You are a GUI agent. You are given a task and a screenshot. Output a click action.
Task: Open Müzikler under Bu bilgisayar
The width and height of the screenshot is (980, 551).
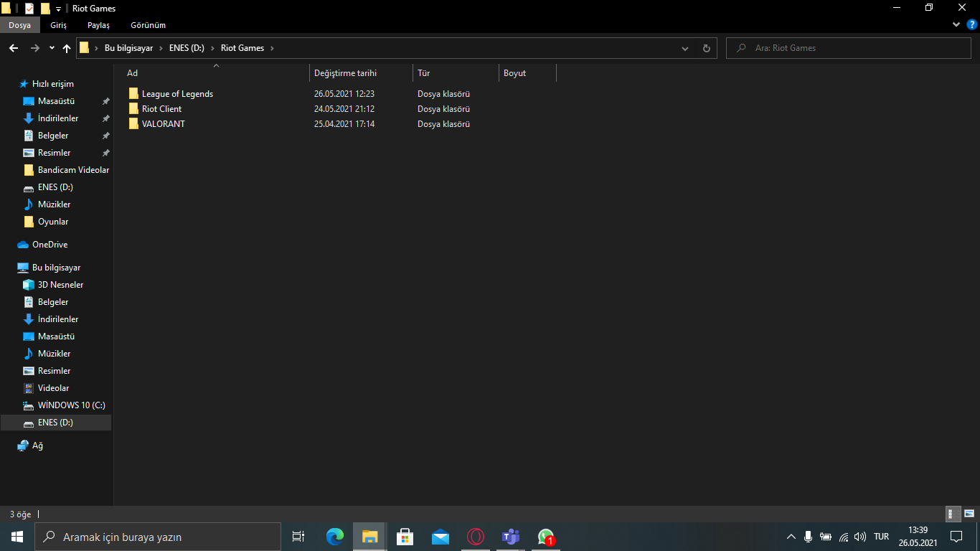54,354
